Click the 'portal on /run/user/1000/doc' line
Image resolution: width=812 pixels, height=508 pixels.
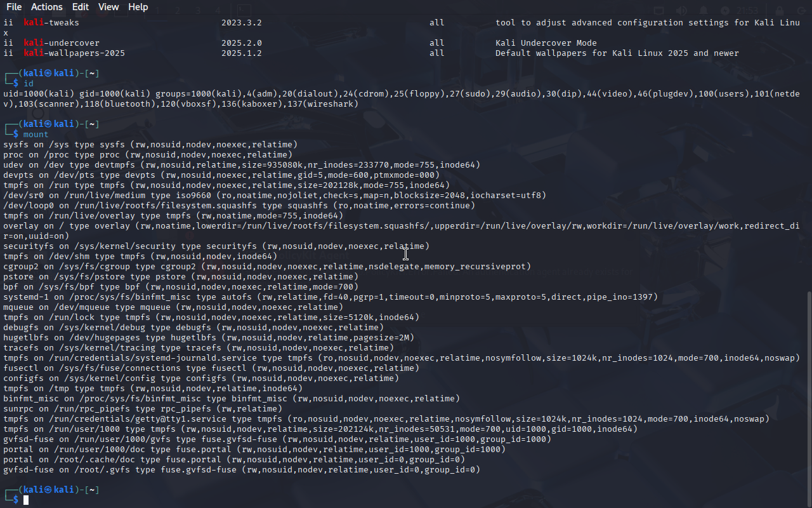tap(254, 450)
